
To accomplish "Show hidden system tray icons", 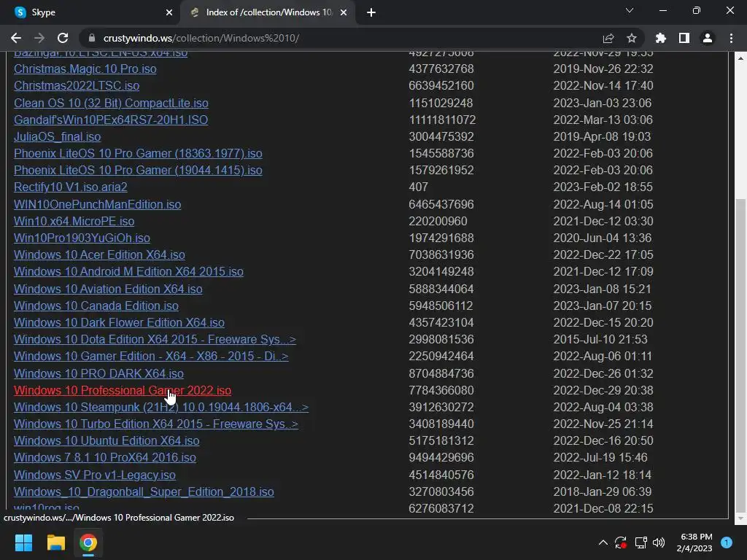I will click(x=603, y=542).
